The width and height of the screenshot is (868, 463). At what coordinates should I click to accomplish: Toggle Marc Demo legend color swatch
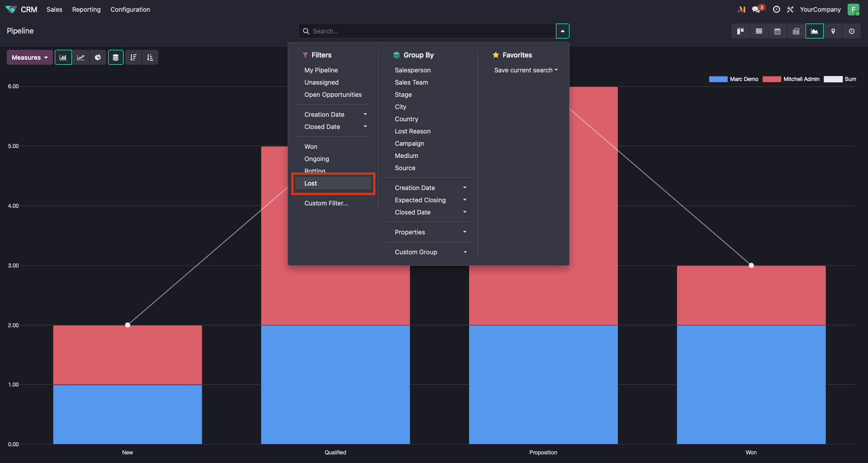click(718, 79)
